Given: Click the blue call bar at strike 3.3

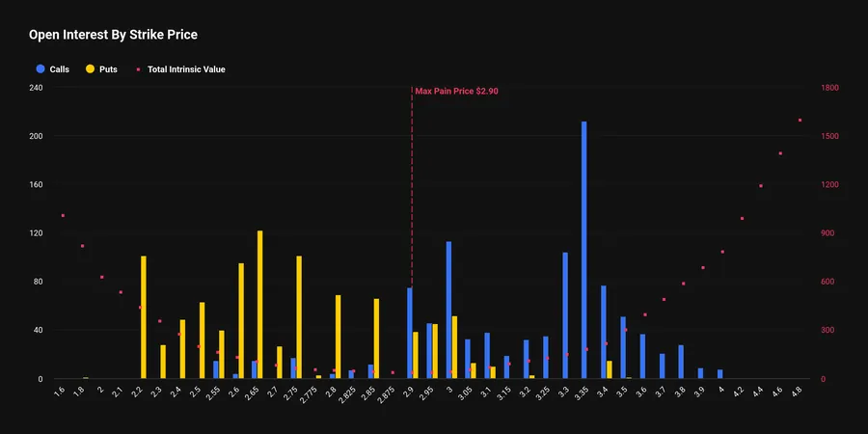Looking at the screenshot, I should pos(565,315).
